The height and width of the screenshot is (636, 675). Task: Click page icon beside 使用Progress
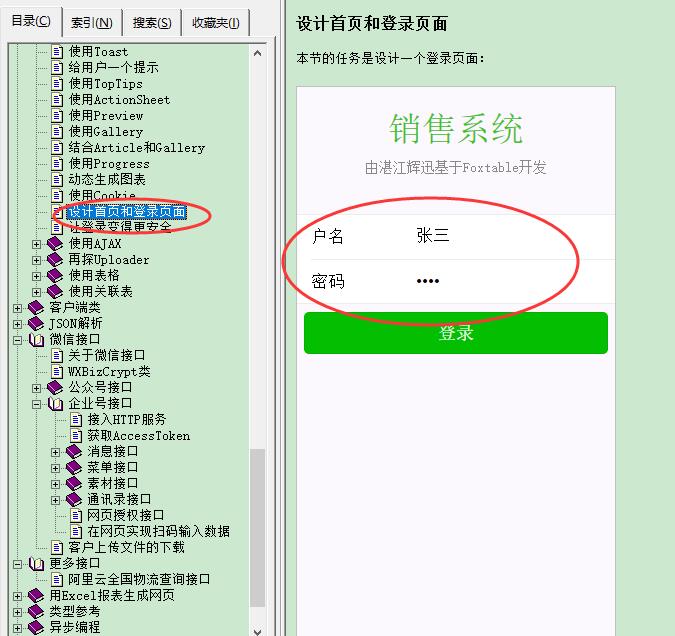57,164
